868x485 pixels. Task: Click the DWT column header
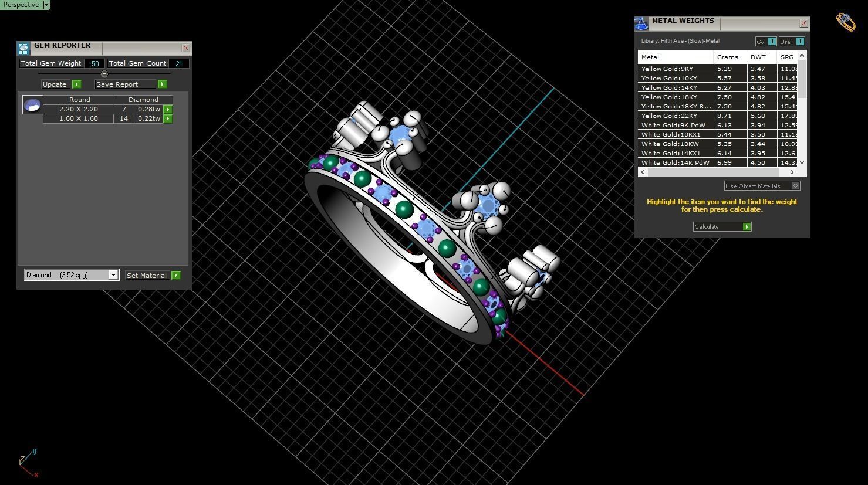[x=762, y=57]
